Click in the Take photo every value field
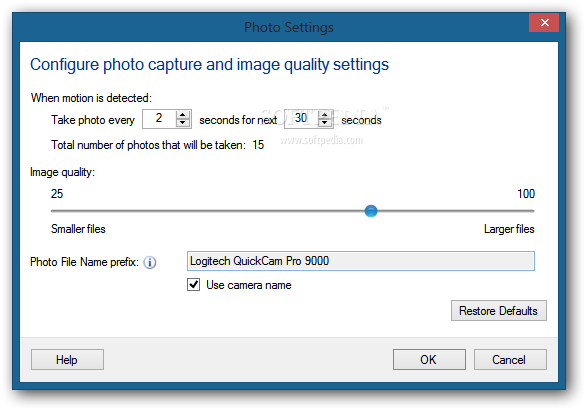 (160, 119)
